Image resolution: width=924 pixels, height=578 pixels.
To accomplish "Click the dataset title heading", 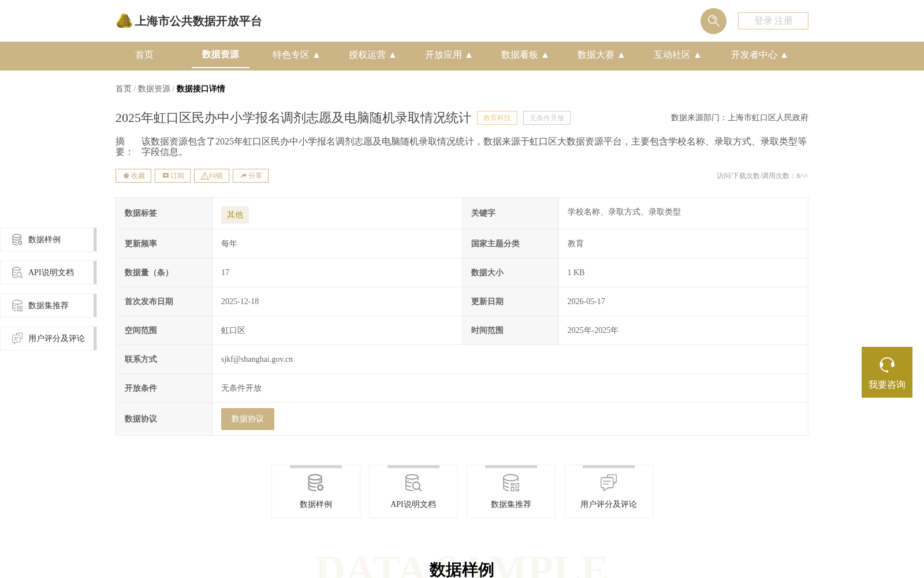I will (x=293, y=118).
